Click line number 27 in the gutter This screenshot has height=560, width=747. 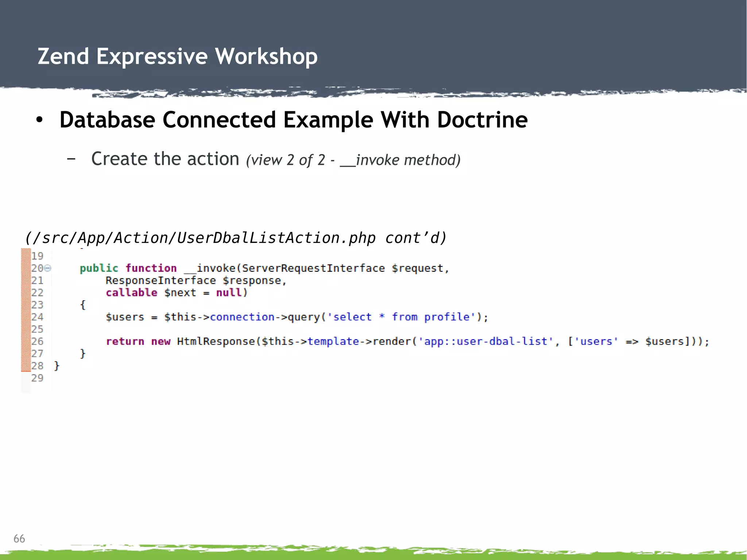[37, 354]
